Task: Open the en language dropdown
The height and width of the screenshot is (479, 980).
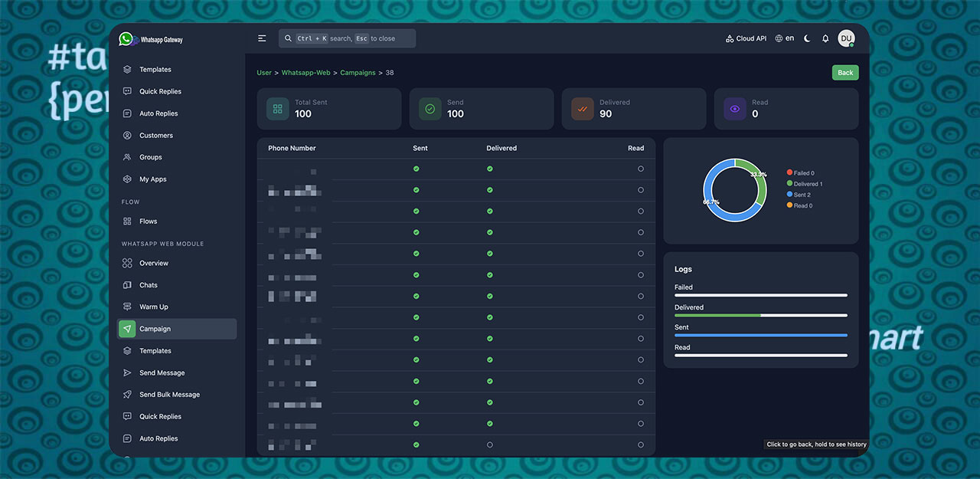Action: click(784, 38)
